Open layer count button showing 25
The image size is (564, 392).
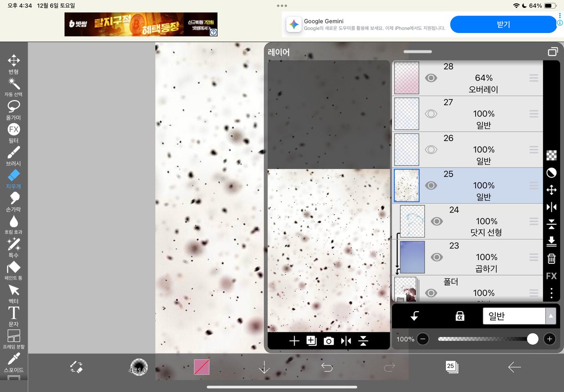click(x=452, y=367)
